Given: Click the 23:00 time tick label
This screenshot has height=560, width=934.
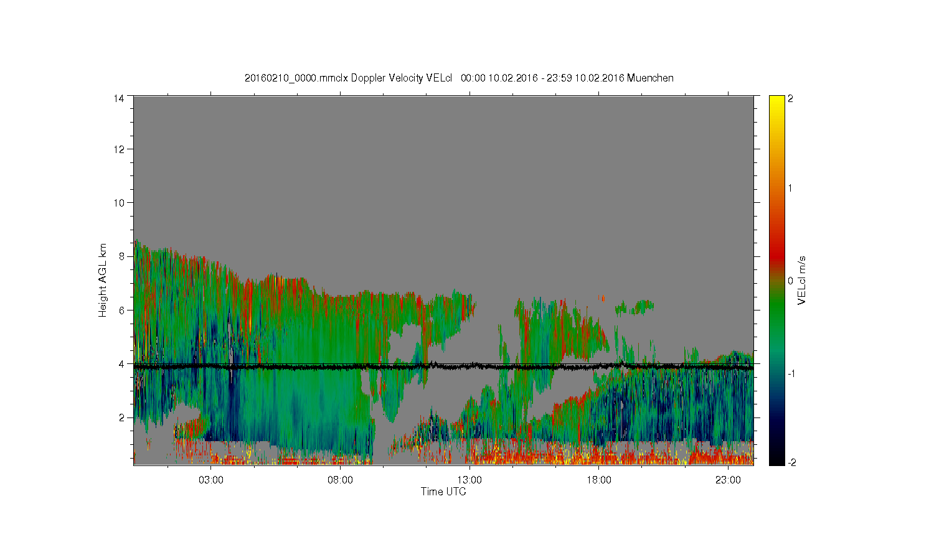Looking at the screenshot, I should click(728, 480).
